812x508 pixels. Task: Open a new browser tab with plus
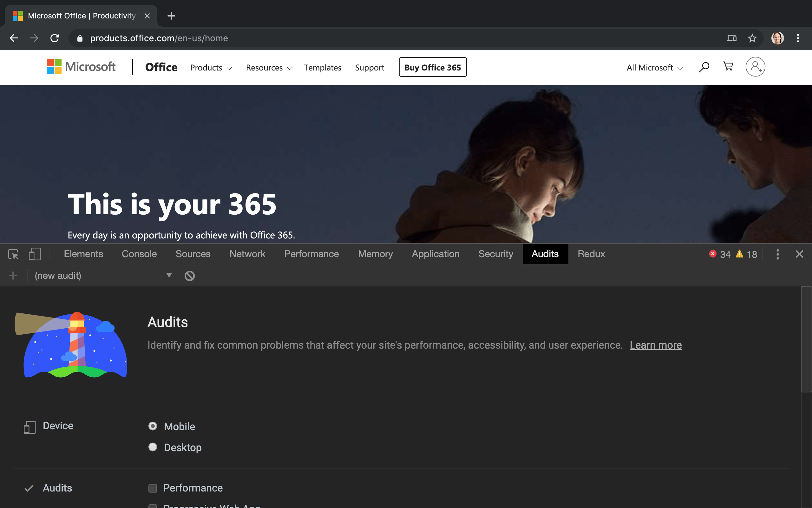point(171,16)
